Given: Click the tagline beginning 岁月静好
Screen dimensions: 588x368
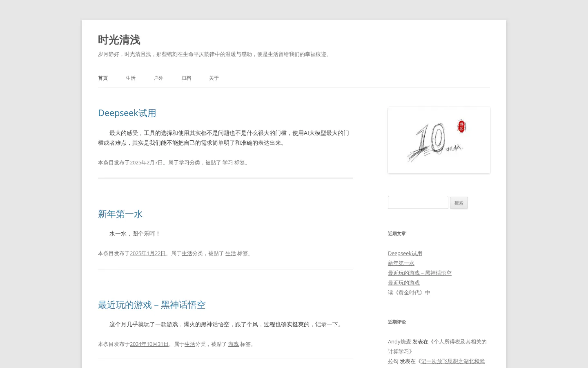Looking at the screenshot, I should click(x=215, y=54).
